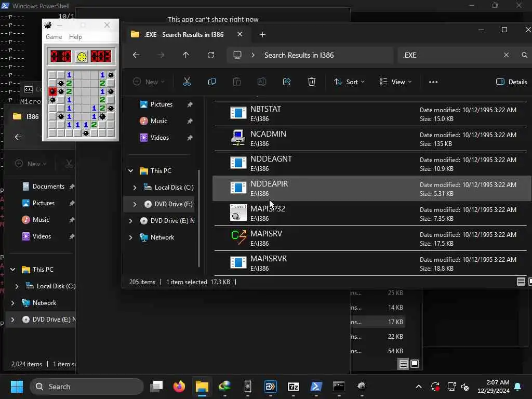Click the Share icon in Explorer toolbar
The width and height of the screenshot is (532, 399).
pos(287,82)
